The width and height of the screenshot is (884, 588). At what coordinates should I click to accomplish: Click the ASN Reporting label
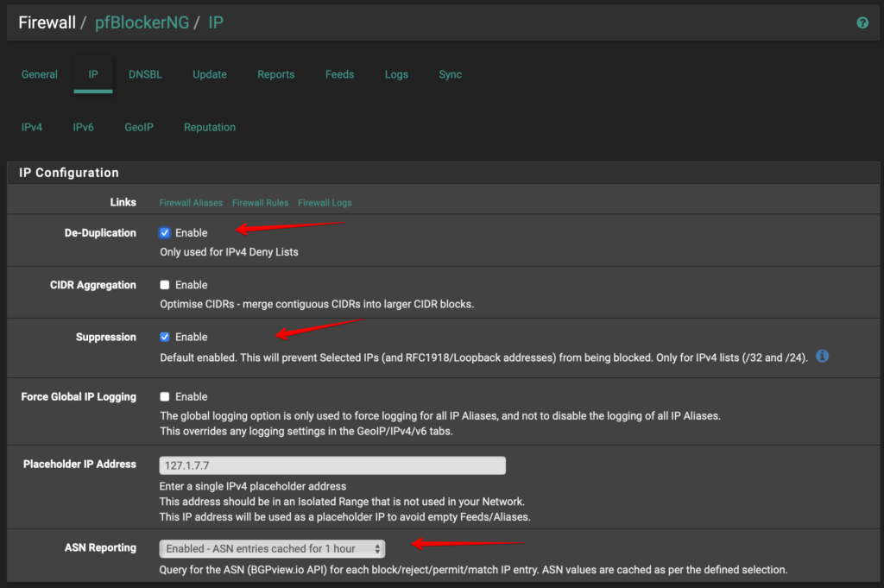coord(100,547)
